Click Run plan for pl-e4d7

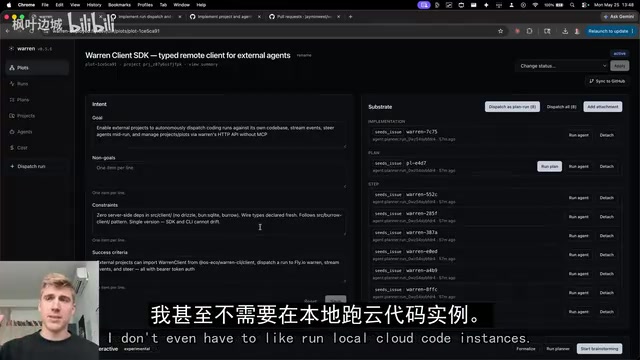tap(549, 167)
